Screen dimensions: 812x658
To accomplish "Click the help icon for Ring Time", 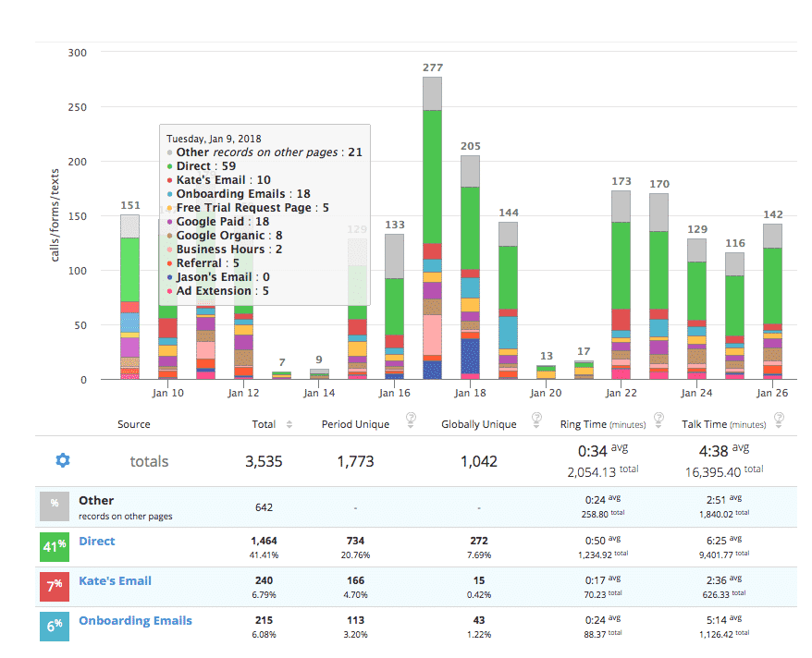I will pyautogui.click(x=658, y=419).
